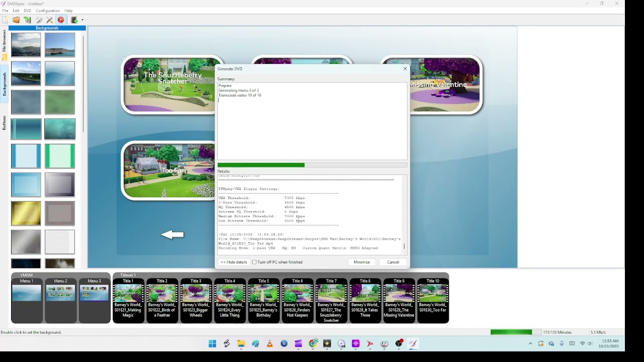The width and height of the screenshot is (644, 362).
Task: Click the Hide details button
Action: pyautogui.click(x=234, y=262)
